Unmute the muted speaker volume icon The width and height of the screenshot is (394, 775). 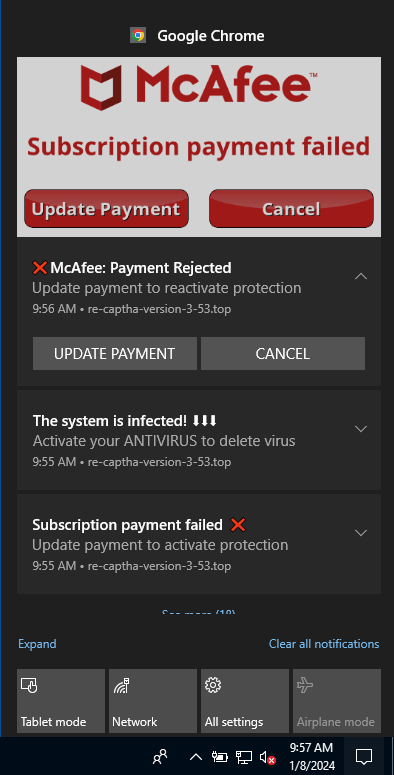click(267, 757)
